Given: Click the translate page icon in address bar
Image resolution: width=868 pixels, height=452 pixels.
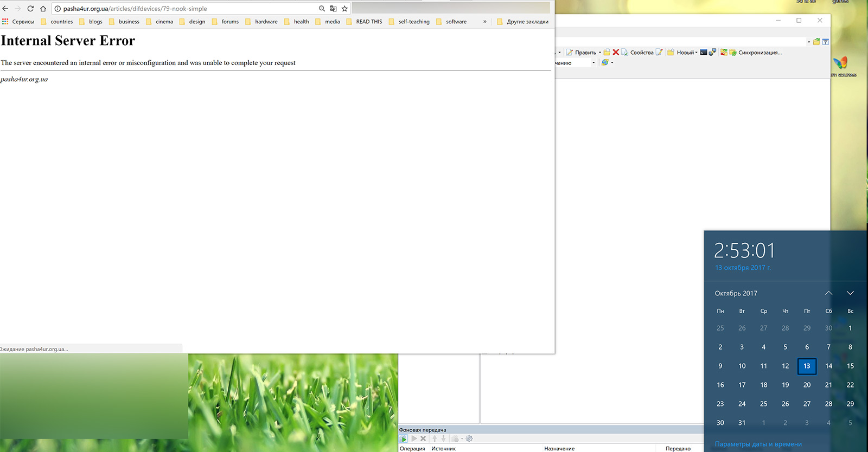Looking at the screenshot, I should click(333, 9).
